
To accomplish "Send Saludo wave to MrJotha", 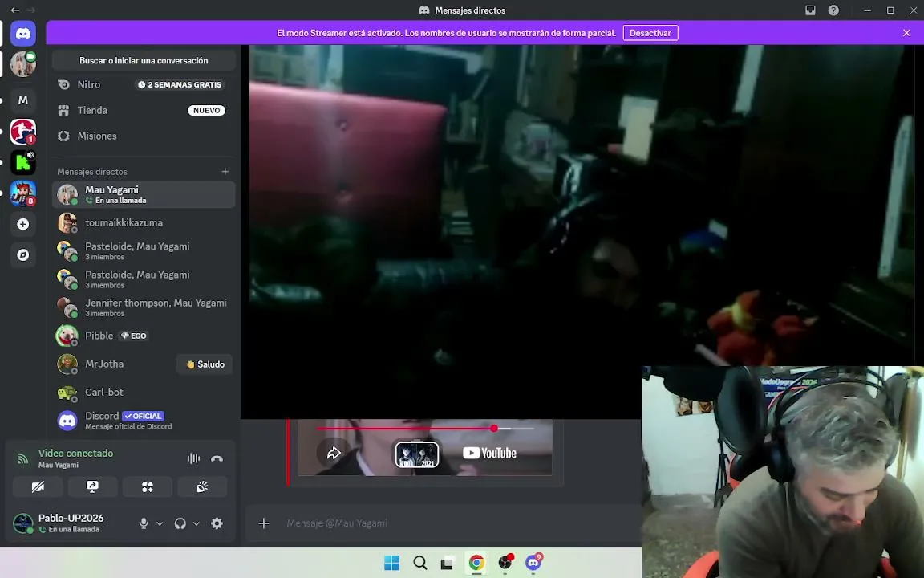I will [x=205, y=364].
